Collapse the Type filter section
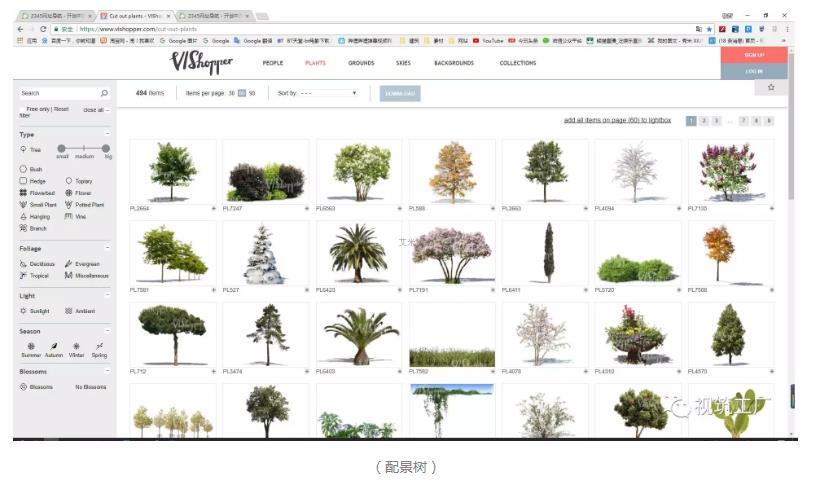This screenshot has height=481, width=816. pos(107,134)
